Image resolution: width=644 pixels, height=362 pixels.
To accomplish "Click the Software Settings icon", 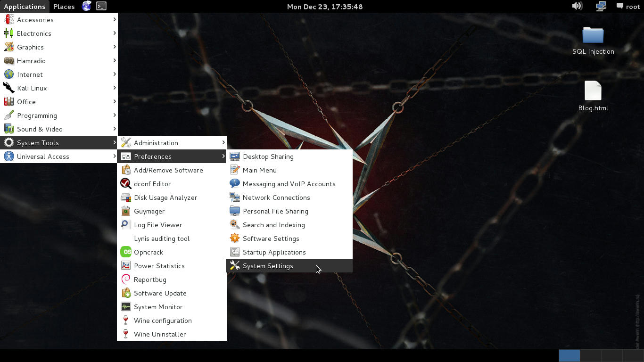I will [235, 239].
